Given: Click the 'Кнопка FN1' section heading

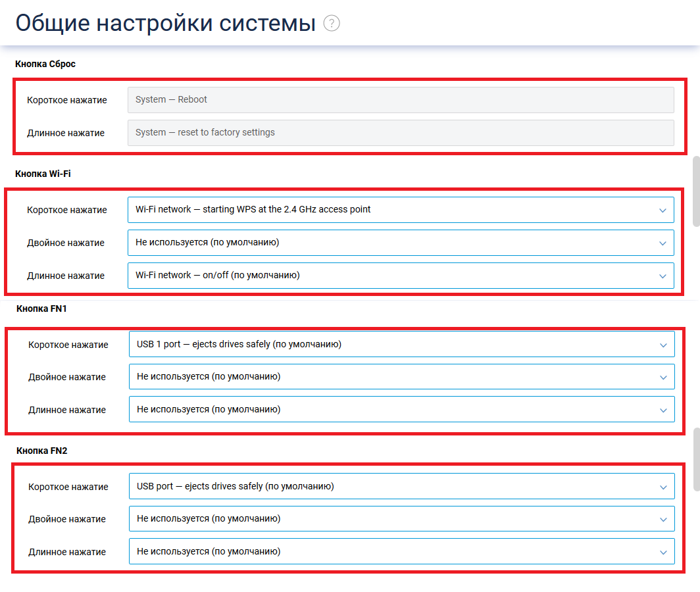Looking at the screenshot, I should 41,308.
